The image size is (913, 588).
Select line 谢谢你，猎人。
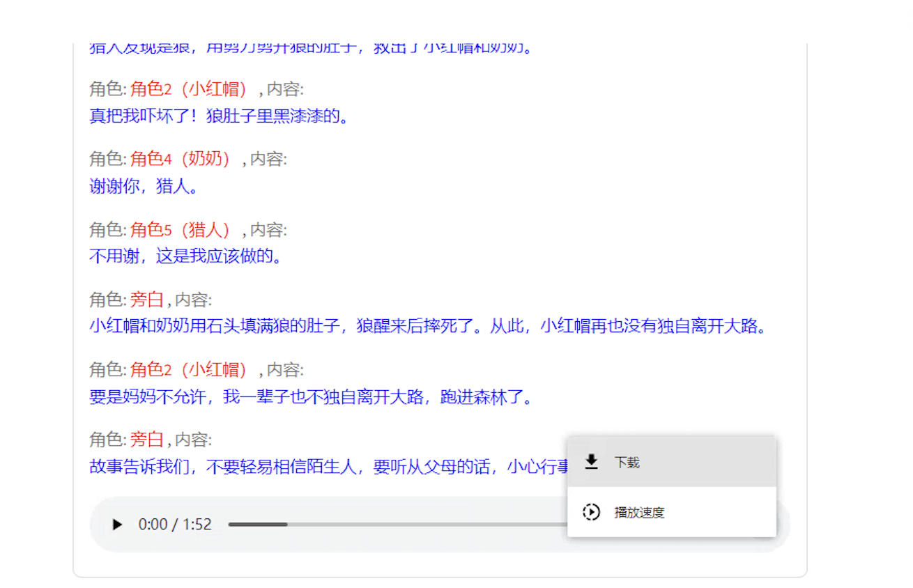pos(144,187)
